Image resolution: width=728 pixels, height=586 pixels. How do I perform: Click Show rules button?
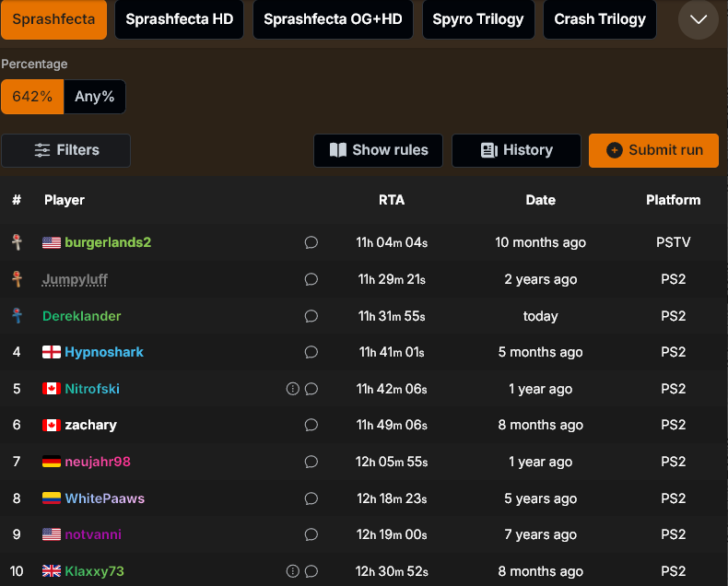click(x=378, y=150)
